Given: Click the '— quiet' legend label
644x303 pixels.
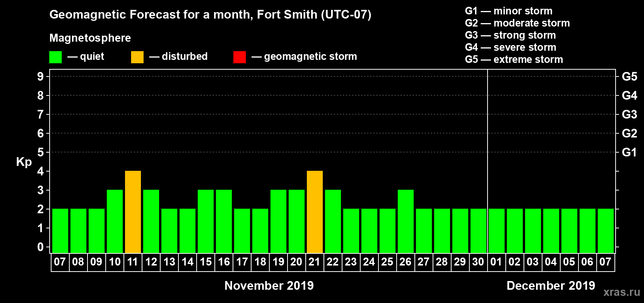Looking at the screenshot, I should (x=86, y=57).
